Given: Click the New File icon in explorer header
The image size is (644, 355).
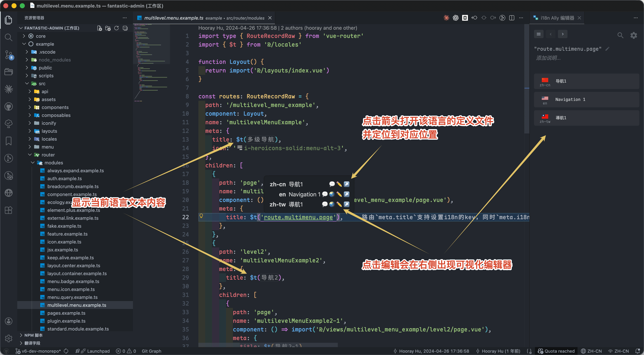Looking at the screenshot, I should [100, 28].
